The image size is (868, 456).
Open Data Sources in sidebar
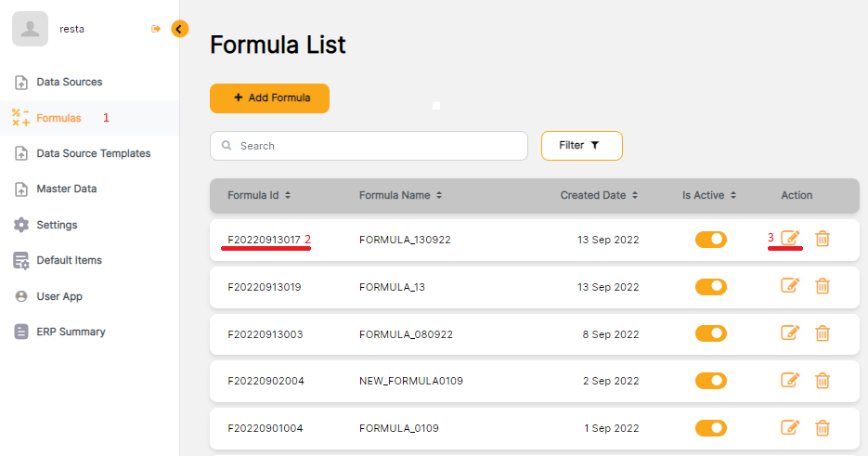pyautogui.click(x=69, y=82)
